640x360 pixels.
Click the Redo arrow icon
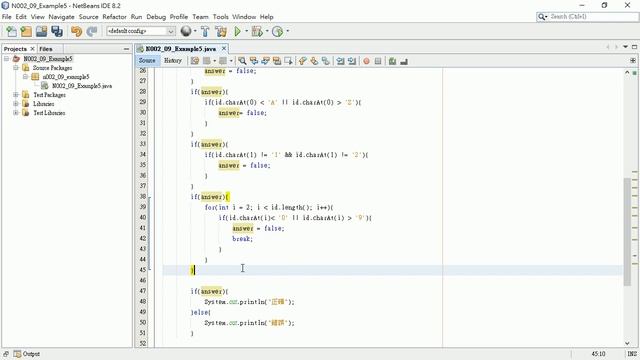(x=92, y=31)
